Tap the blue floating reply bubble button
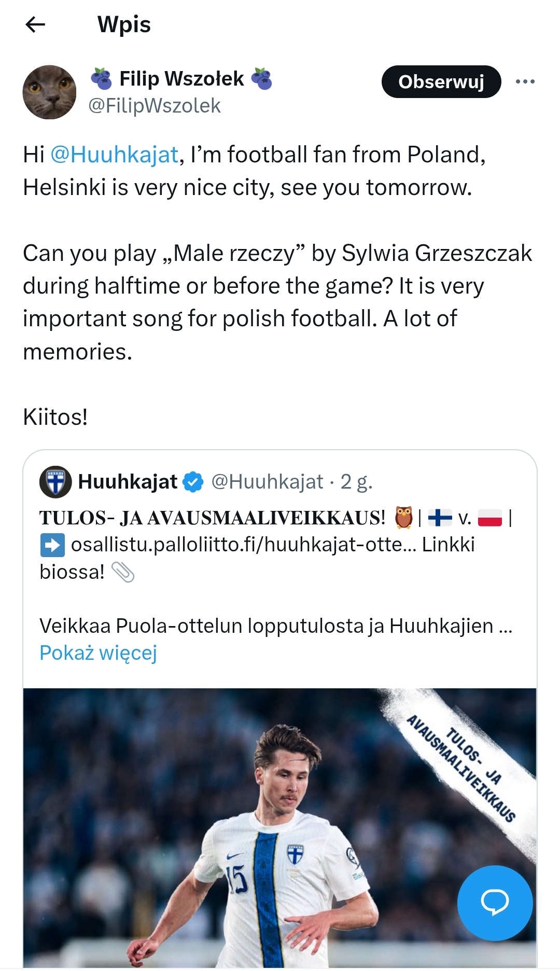The height and width of the screenshot is (971, 560). [x=495, y=903]
